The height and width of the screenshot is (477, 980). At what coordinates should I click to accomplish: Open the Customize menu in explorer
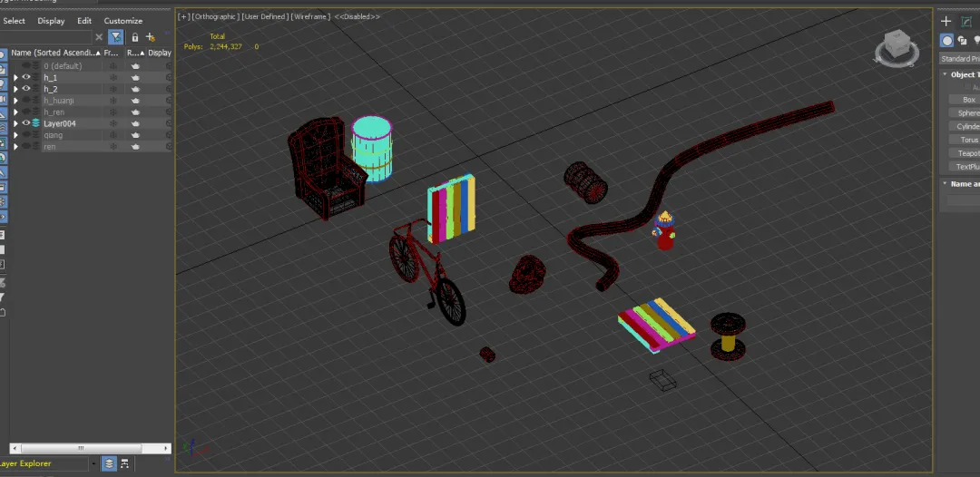(x=122, y=21)
